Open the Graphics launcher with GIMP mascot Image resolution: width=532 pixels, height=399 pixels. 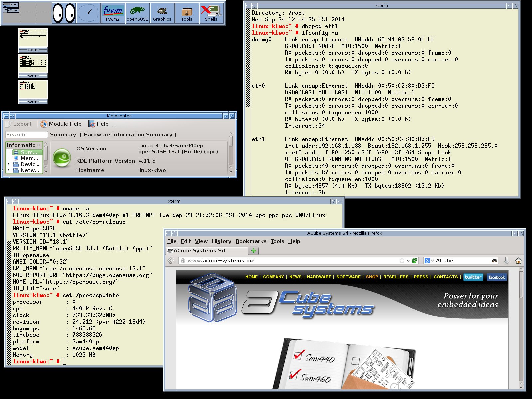coord(162,13)
